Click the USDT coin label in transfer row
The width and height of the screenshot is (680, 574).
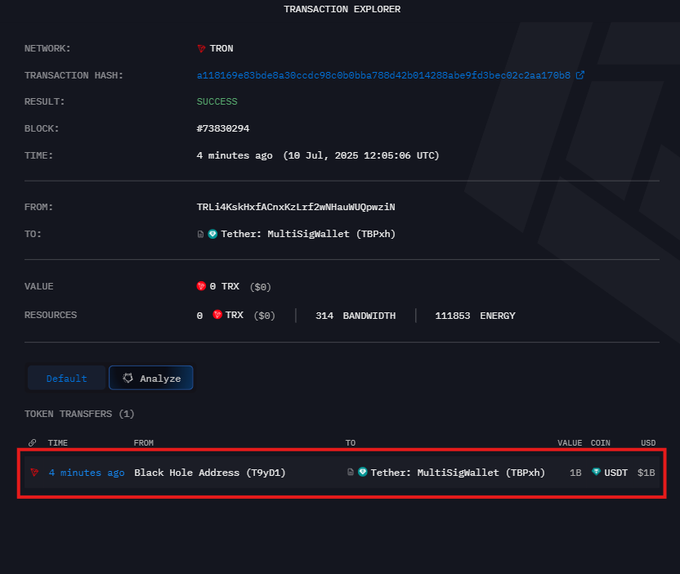616,473
